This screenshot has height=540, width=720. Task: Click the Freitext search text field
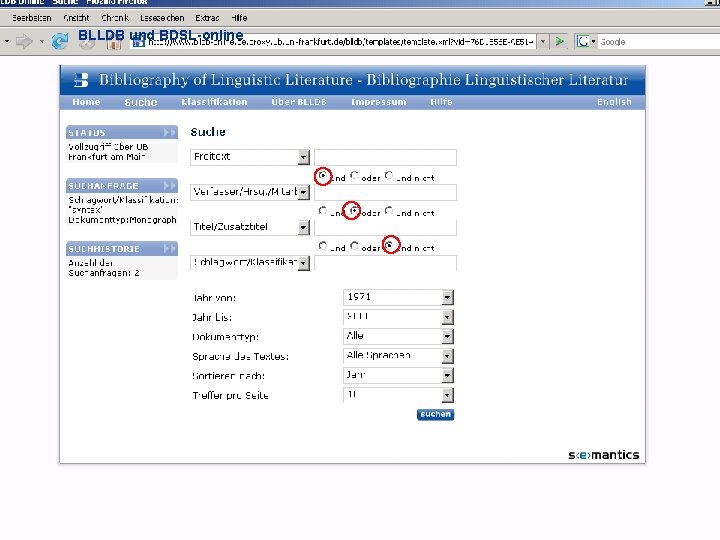coord(385,158)
